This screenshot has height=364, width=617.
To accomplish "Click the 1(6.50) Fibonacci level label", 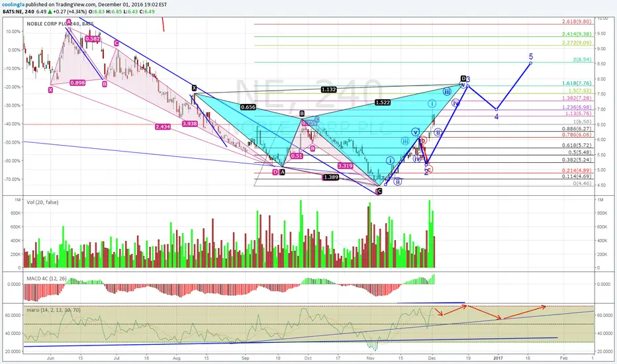I will [582, 122].
